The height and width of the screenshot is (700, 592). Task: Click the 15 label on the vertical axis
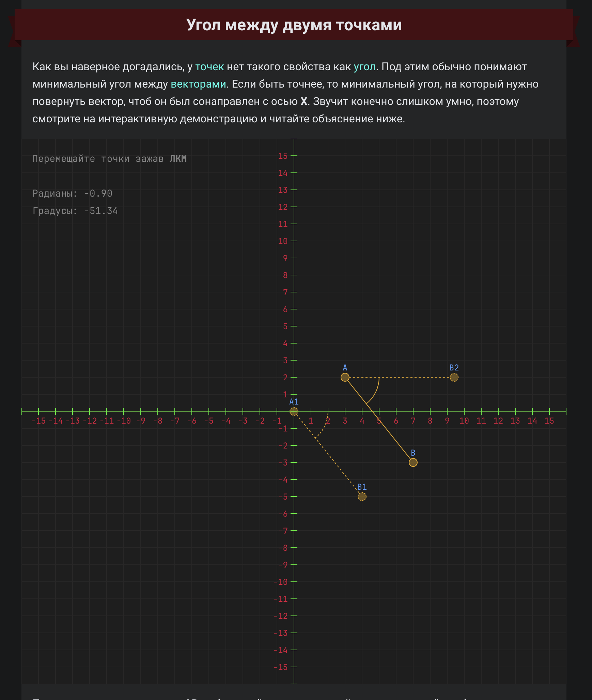pyautogui.click(x=283, y=156)
